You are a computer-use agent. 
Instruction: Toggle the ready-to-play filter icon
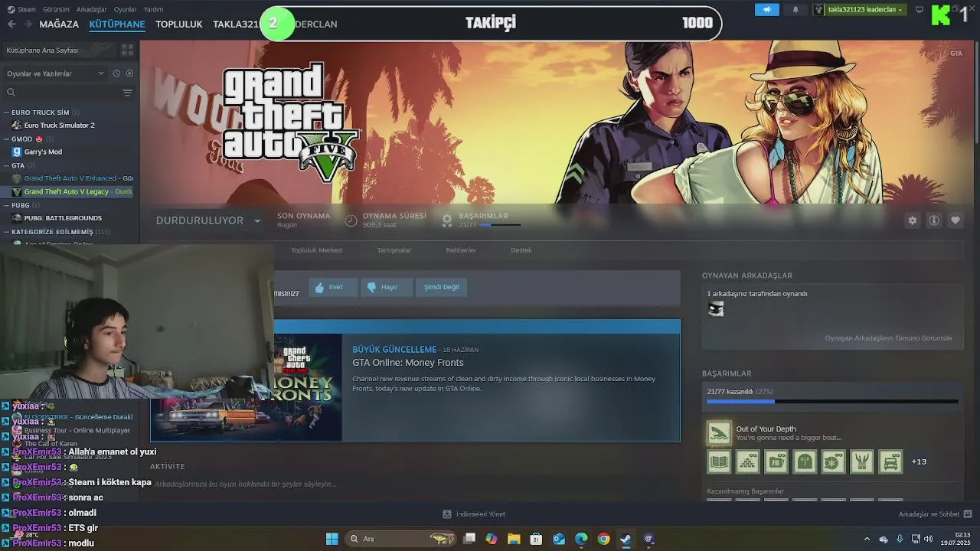[129, 73]
